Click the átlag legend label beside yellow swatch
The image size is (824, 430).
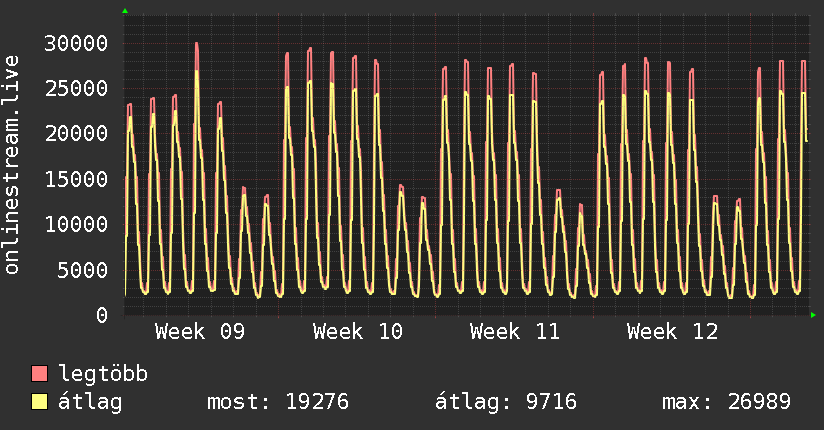pyautogui.click(x=90, y=402)
